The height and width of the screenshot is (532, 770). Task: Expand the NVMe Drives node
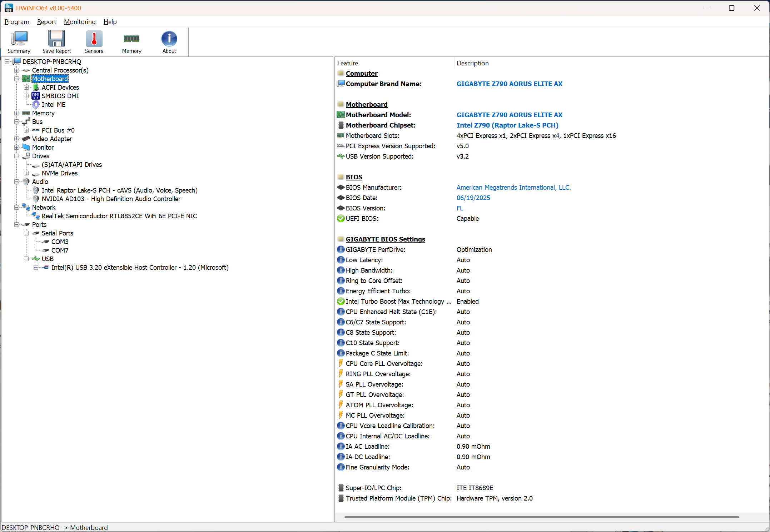(26, 173)
